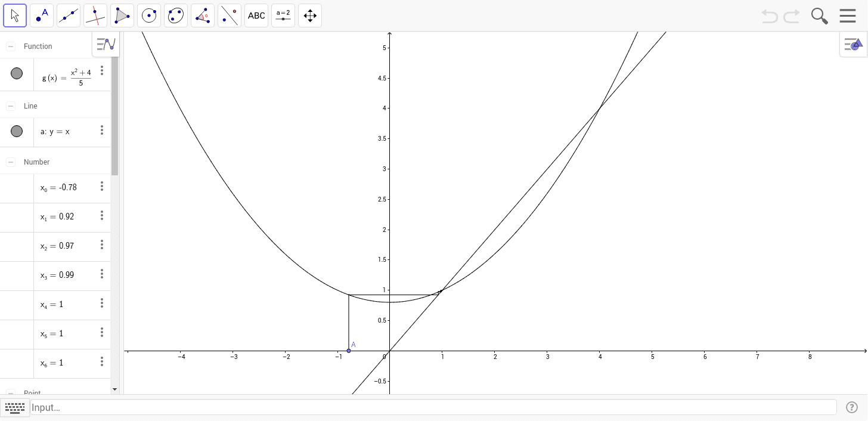Collapse the Function section
Viewport: 868px width, 421px height.
[10, 45]
